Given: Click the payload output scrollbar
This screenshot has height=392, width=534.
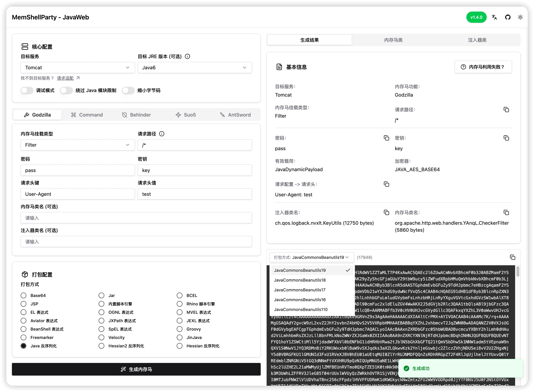Looking at the screenshot, I should [518, 272].
